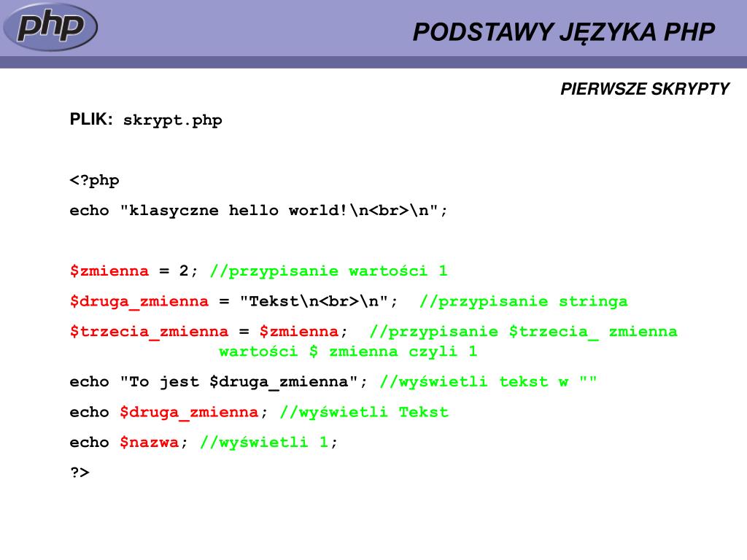Click the file name 'skrypt.php'

[172, 120]
